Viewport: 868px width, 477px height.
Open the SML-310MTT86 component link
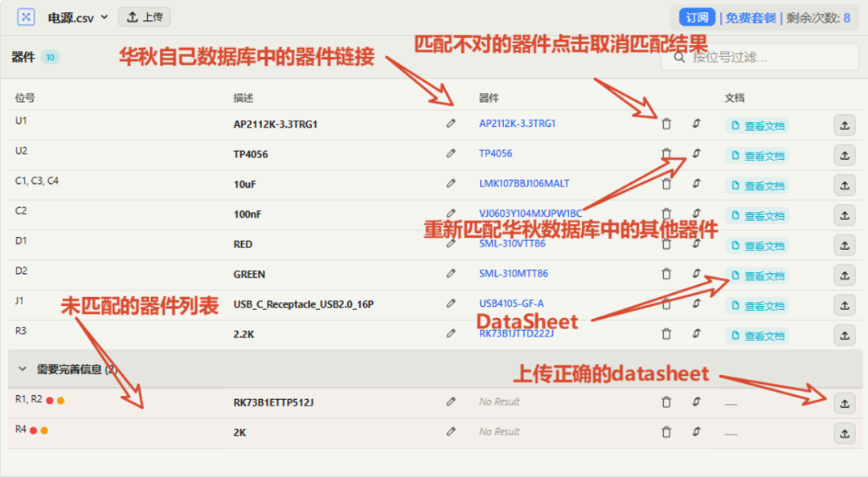513,273
